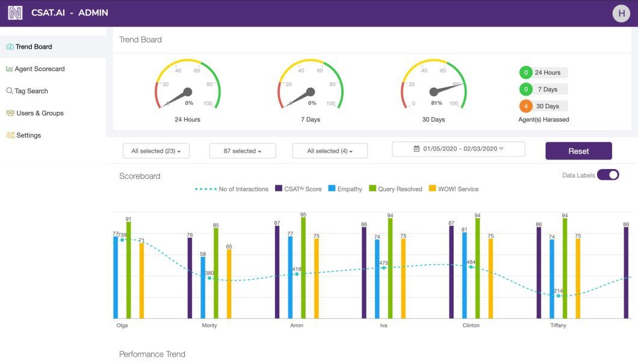The height and width of the screenshot is (364, 638).
Task: Click the Settings gears icon
Action: tap(10, 135)
